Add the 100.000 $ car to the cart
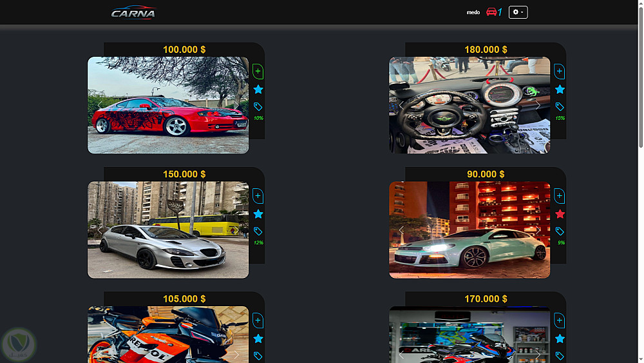This screenshot has height=363, width=644. pos(258,72)
